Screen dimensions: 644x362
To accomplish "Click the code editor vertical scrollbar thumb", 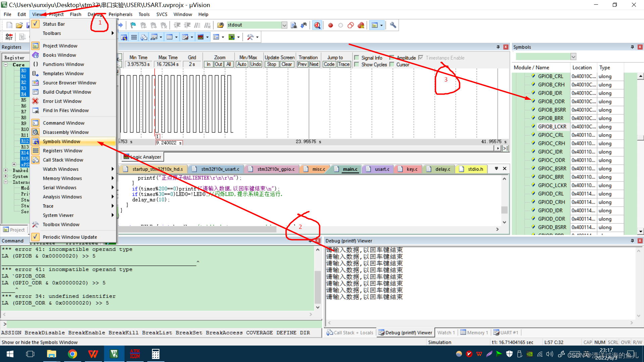I will click(x=504, y=210).
